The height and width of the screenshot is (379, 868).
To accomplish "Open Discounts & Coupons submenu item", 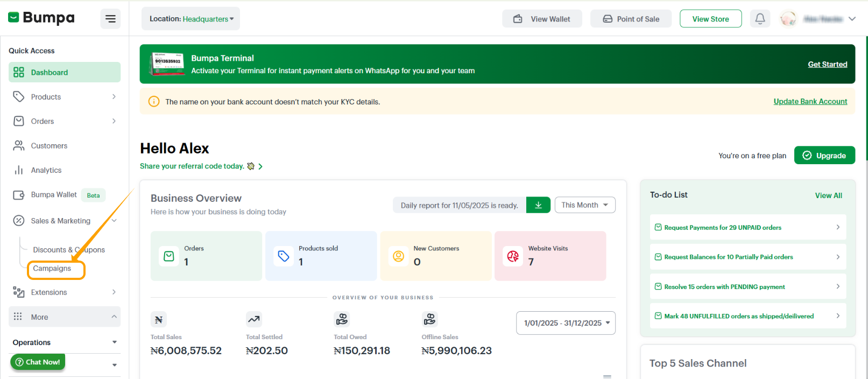I will pyautogui.click(x=69, y=250).
